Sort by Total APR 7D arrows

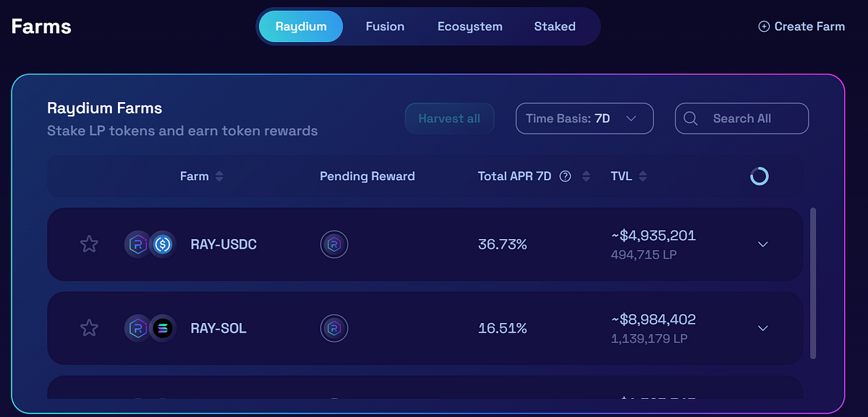(x=586, y=176)
